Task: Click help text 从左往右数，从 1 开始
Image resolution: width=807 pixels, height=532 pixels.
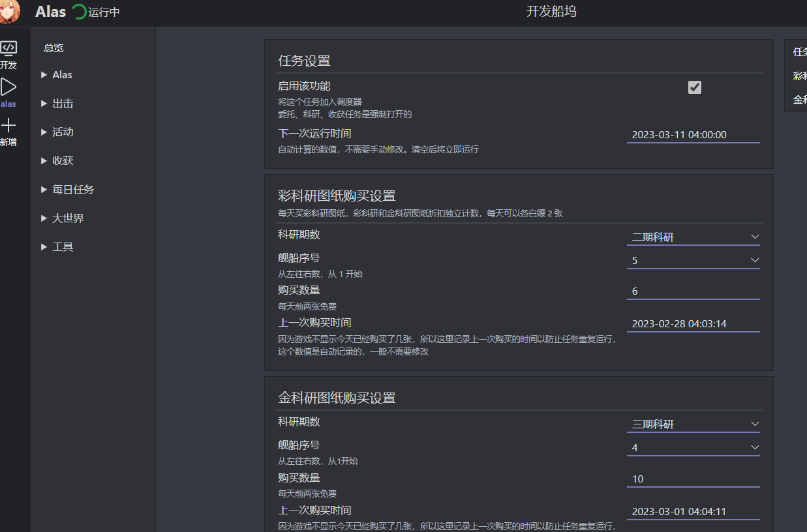Action: 320,274
